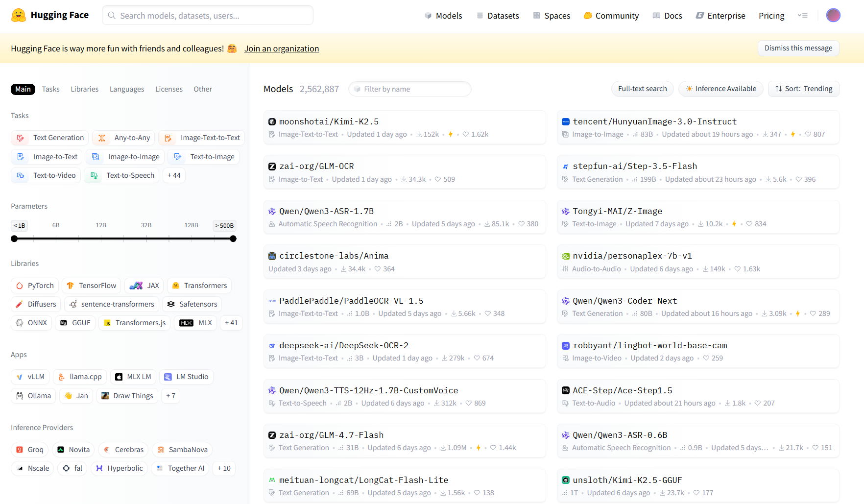
Task: Focus the Search models, datasets, users field
Action: pyautogui.click(x=208, y=15)
